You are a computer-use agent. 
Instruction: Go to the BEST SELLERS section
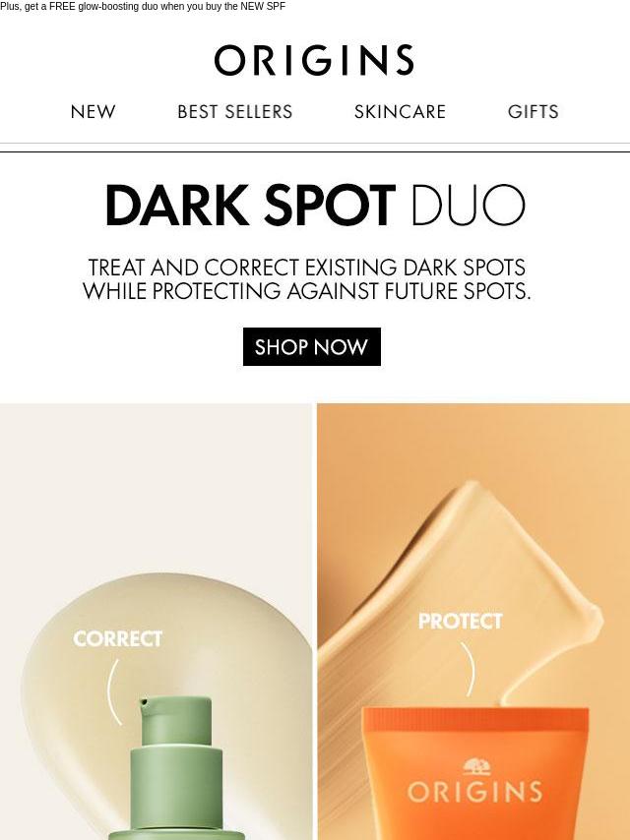pyautogui.click(x=235, y=111)
